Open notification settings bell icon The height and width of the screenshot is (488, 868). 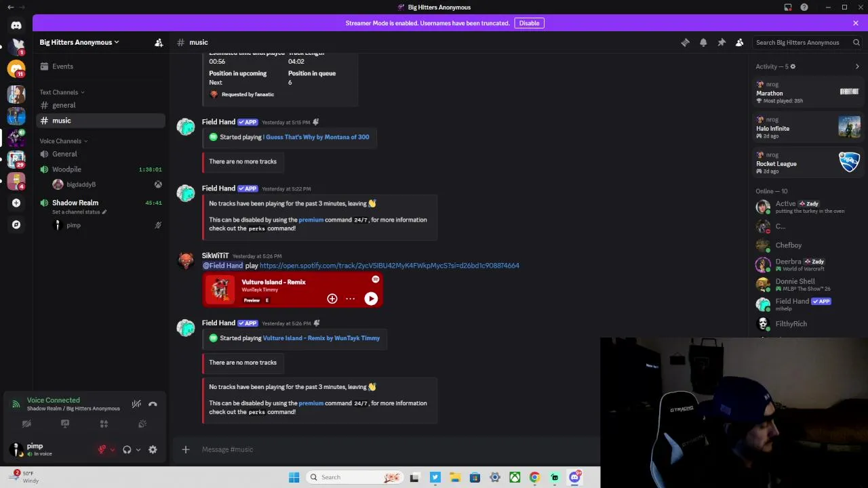point(703,42)
